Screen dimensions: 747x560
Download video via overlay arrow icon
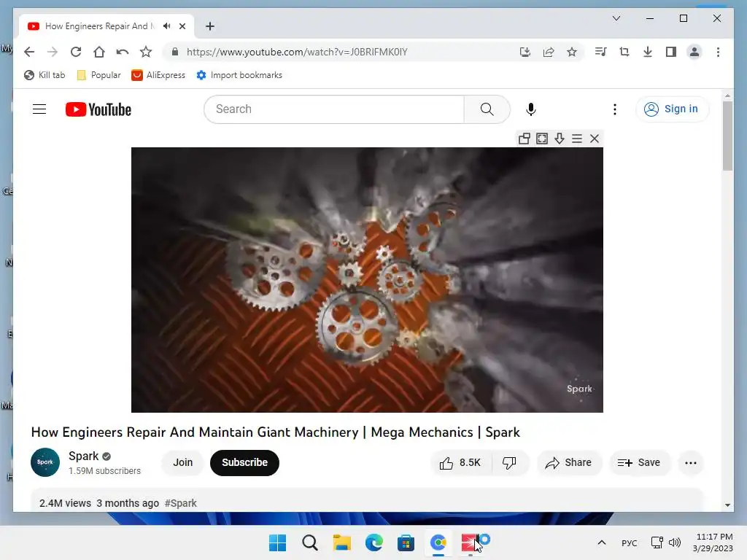tap(560, 139)
